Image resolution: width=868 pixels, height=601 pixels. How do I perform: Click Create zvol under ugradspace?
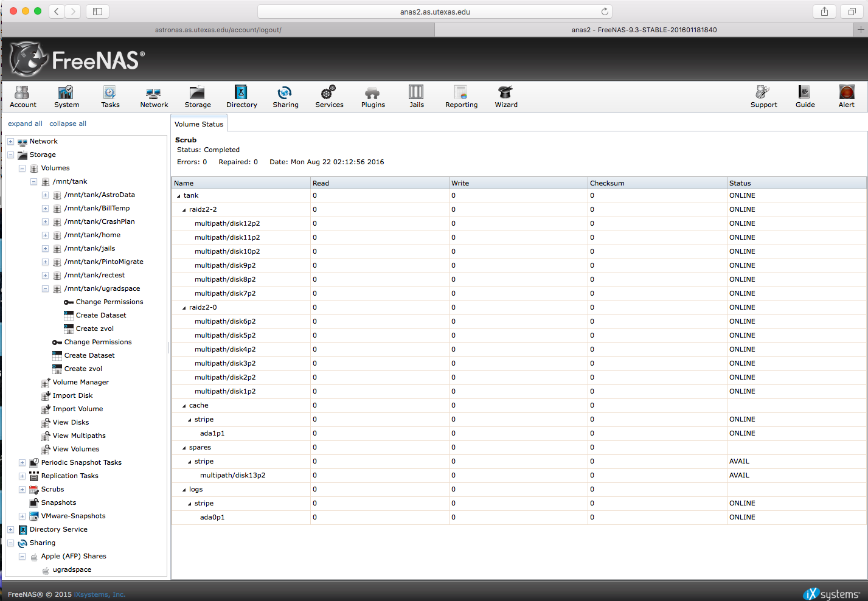click(94, 328)
